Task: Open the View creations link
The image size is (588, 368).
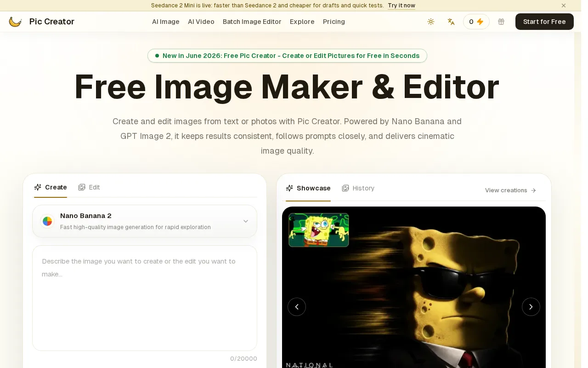Action: tap(511, 190)
